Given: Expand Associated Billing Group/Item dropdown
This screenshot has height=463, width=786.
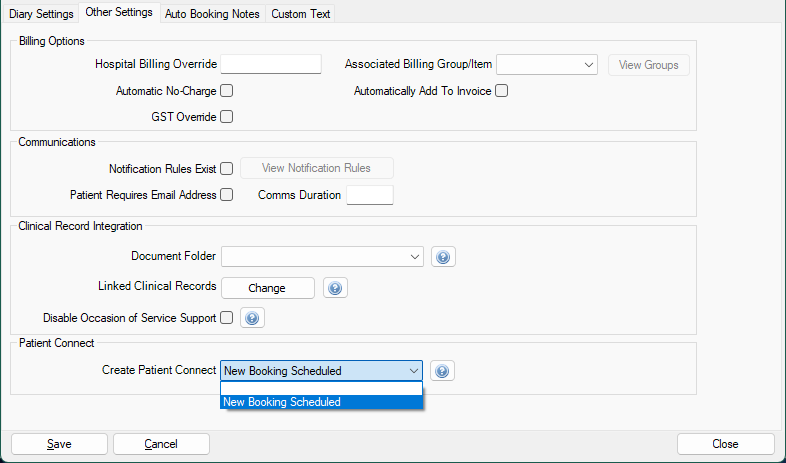Looking at the screenshot, I should tap(547, 65).
